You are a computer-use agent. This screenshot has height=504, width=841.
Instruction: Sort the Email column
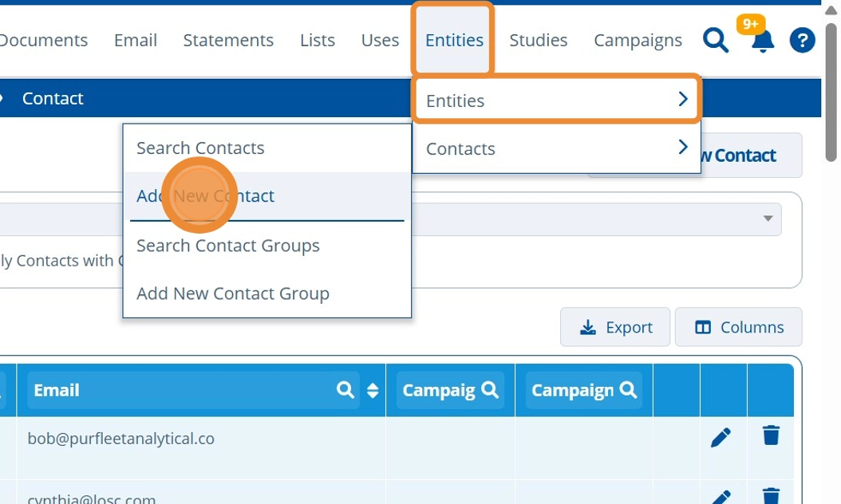point(372,390)
